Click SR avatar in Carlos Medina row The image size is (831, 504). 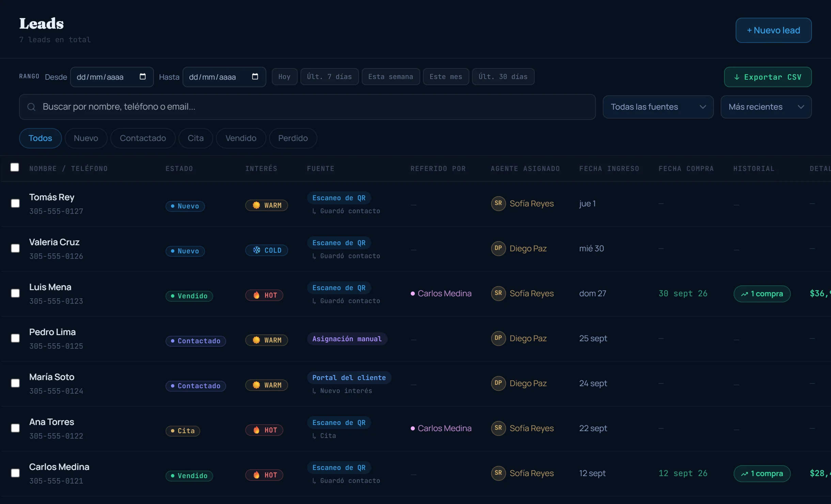(498, 473)
